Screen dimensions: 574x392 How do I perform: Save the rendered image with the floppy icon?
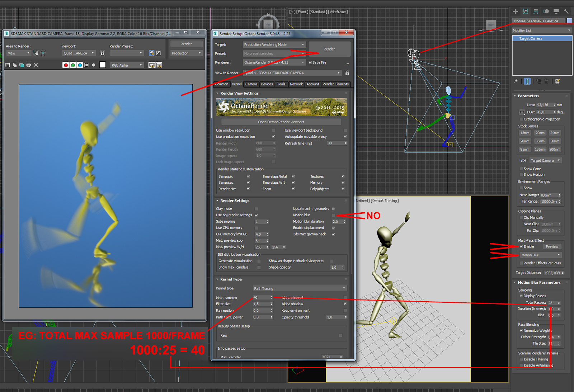click(8, 65)
